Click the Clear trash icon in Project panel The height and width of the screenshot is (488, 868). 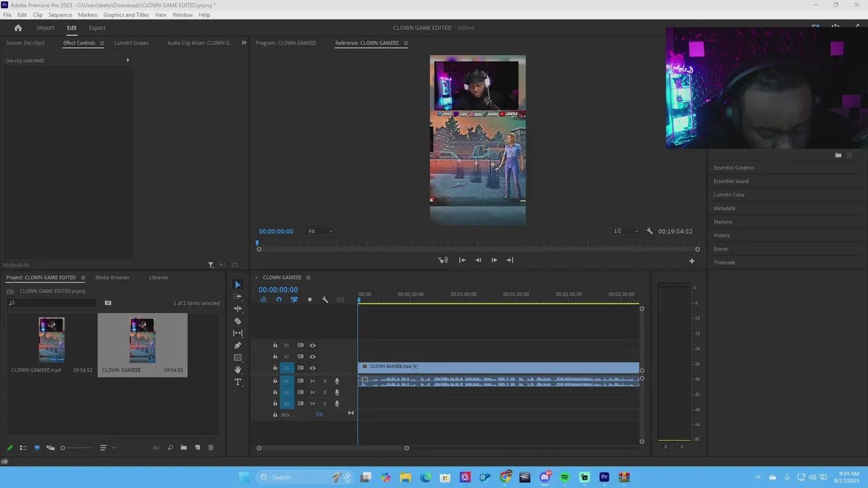coord(211,447)
